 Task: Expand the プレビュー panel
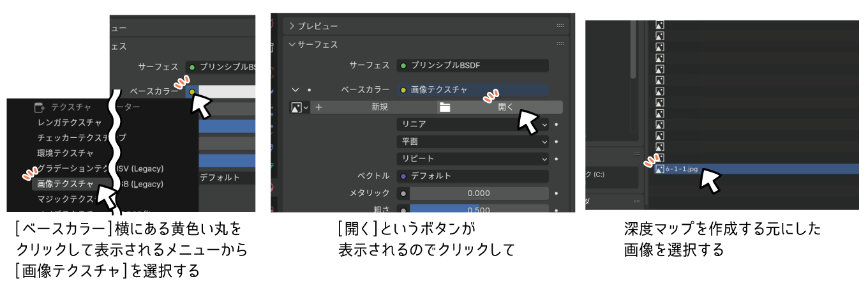tap(294, 26)
